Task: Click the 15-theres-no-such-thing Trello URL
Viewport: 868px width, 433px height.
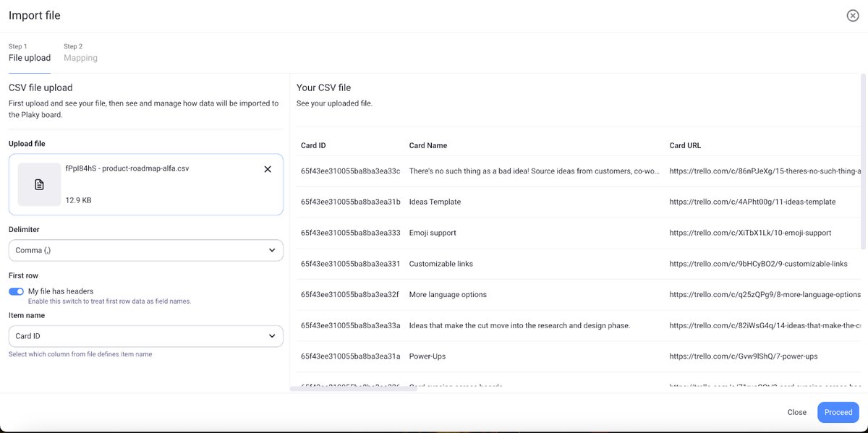Action: tap(765, 171)
